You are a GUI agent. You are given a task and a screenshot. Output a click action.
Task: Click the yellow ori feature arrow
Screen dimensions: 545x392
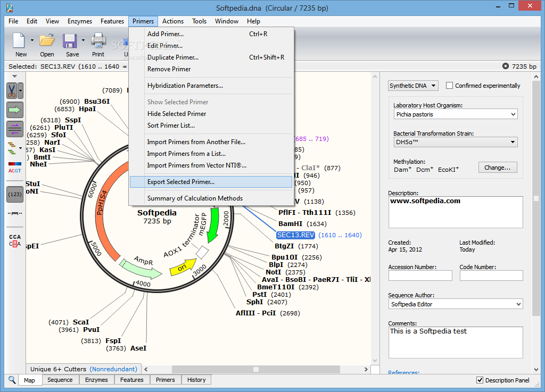point(183,266)
